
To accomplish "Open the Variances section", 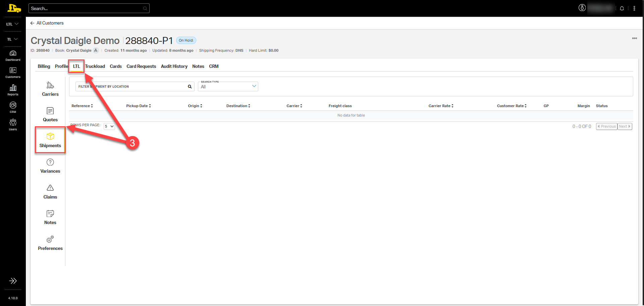I will point(50,166).
